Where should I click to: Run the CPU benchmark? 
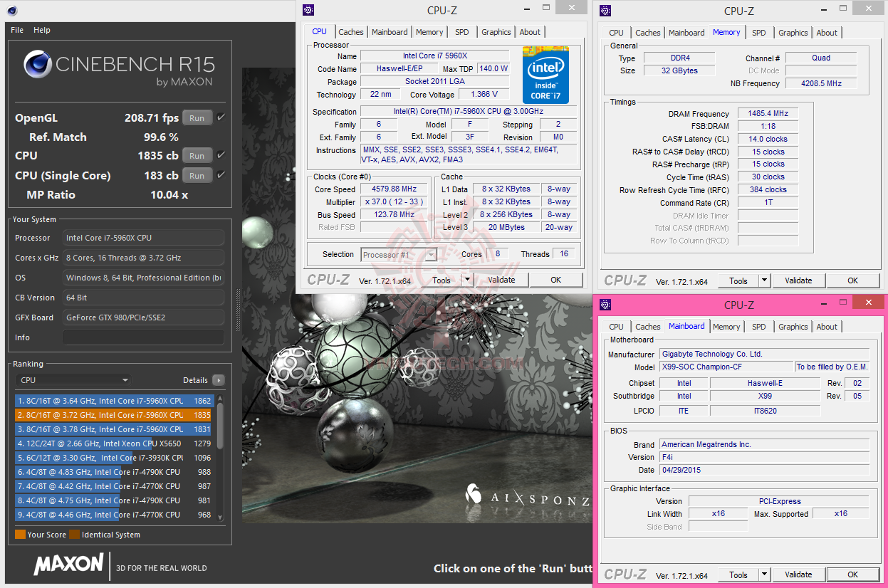(x=197, y=156)
